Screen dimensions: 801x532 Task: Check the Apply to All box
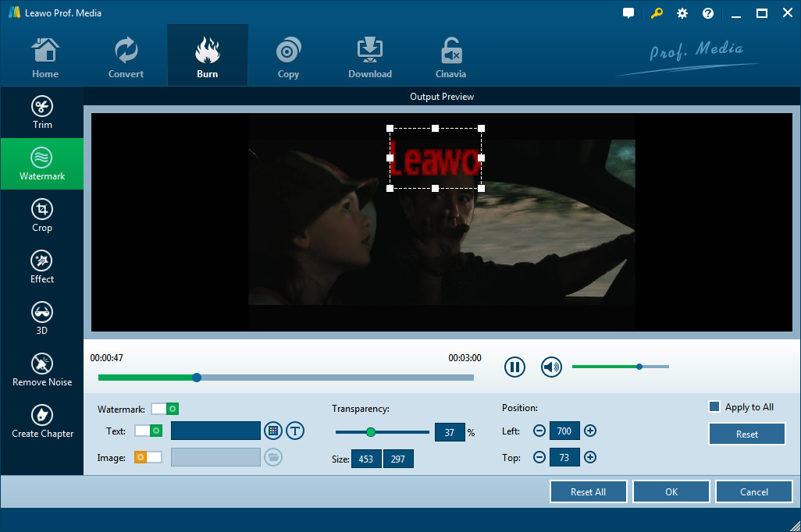pyautogui.click(x=714, y=406)
